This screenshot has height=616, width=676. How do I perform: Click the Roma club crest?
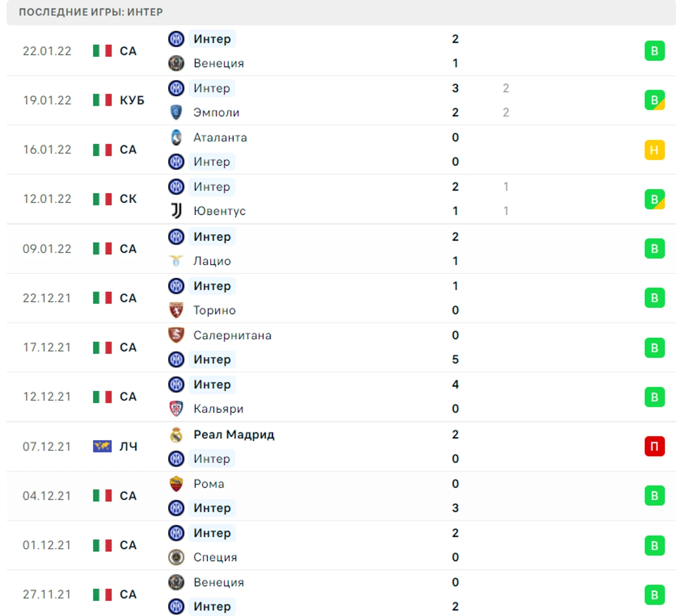coord(176,484)
